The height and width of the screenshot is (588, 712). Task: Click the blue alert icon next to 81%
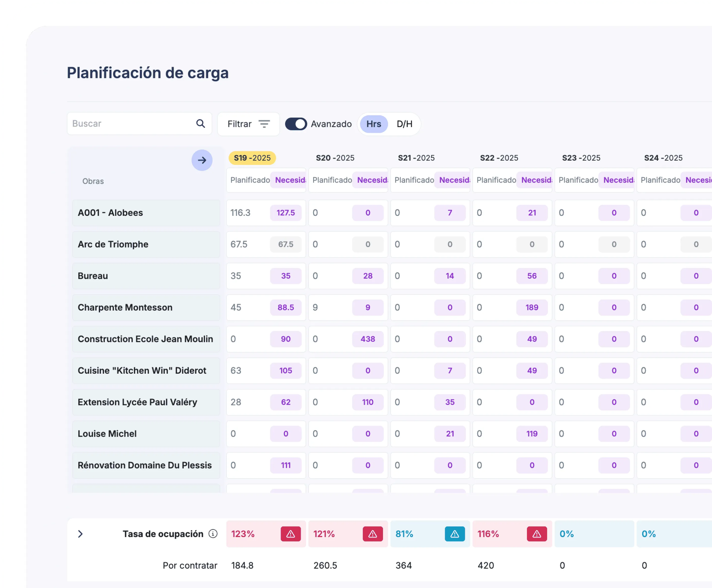coord(454,534)
